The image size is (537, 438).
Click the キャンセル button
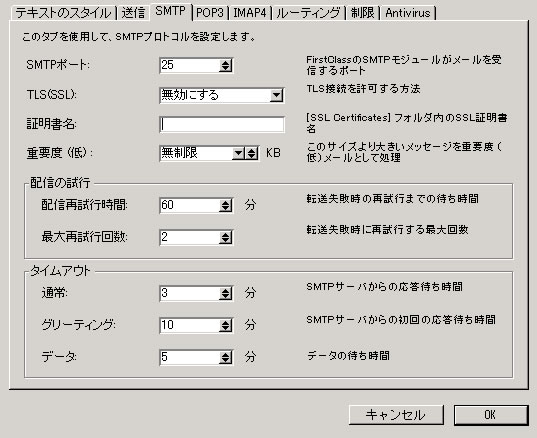pyautogui.click(x=396, y=415)
